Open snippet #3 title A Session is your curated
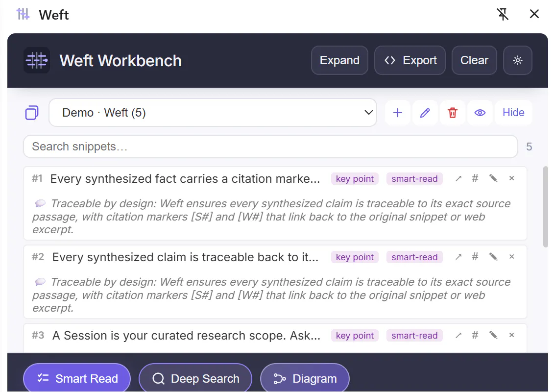 point(186,336)
